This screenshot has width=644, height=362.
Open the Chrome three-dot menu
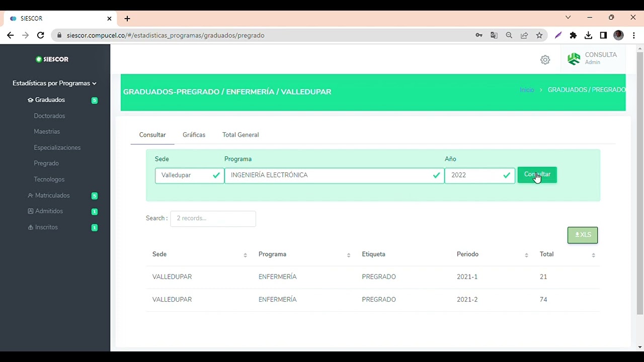click(634, 35)
